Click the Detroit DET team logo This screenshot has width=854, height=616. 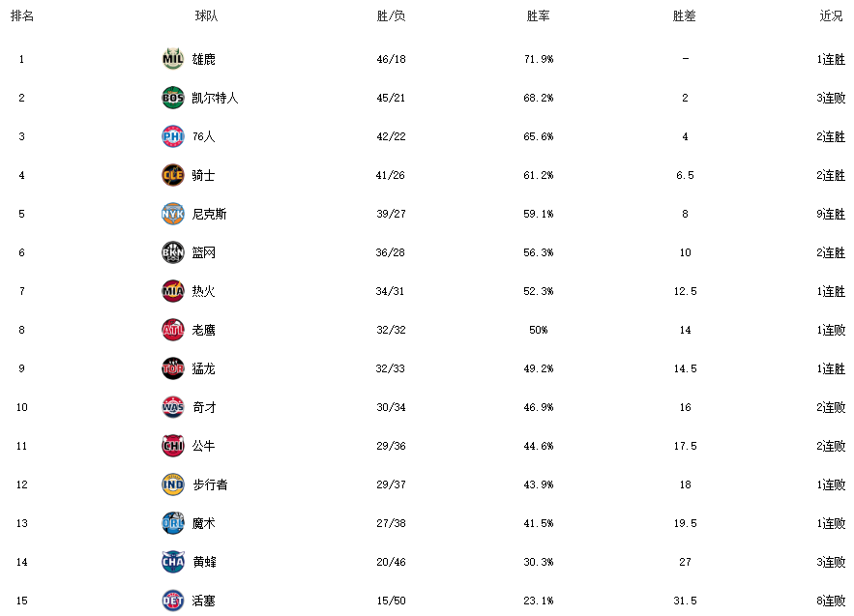172,601
